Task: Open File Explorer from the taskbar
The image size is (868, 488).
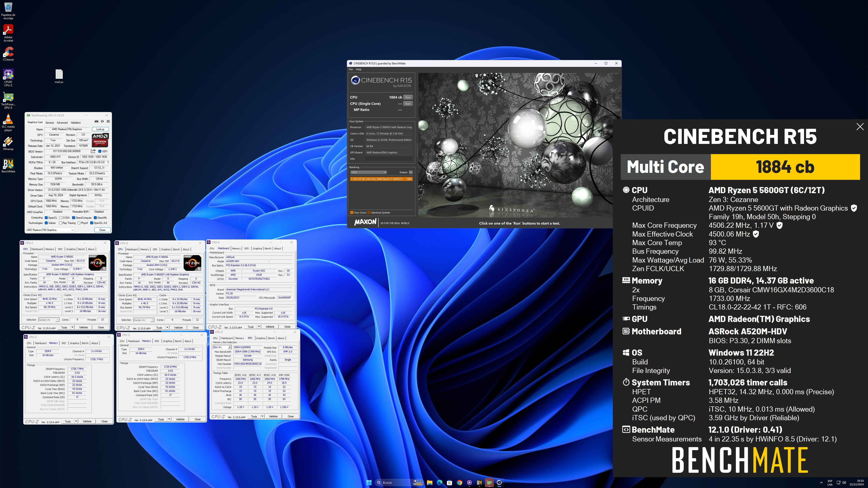Action: [x=430, y=483]
